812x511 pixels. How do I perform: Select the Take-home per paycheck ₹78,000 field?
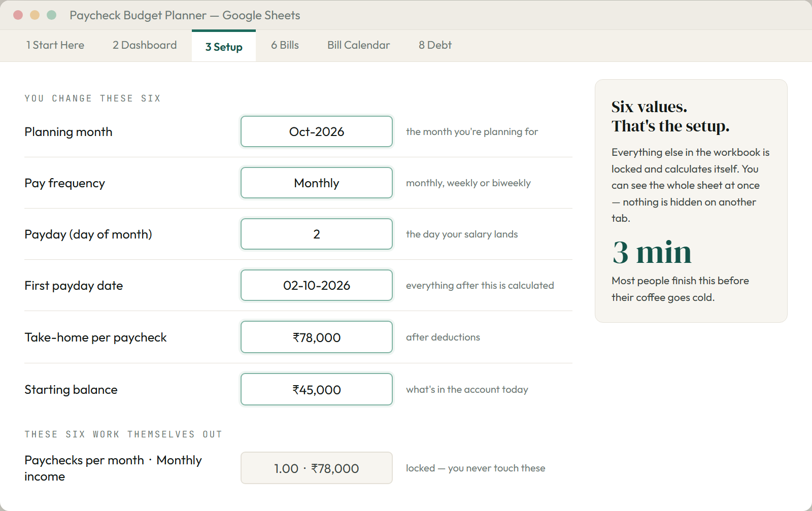(317, 337)
